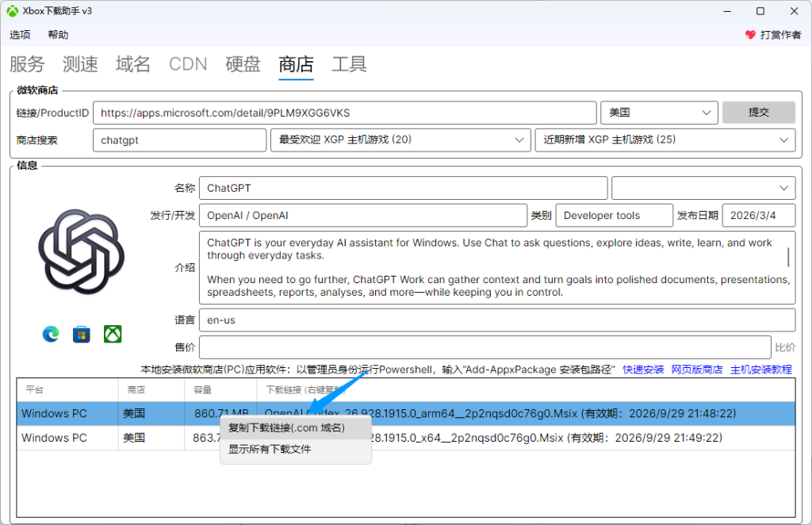The height and width of the screenshot is (525, 812).
Task: Open product page in Edge browser icon
Action: [x=51, y=334]
